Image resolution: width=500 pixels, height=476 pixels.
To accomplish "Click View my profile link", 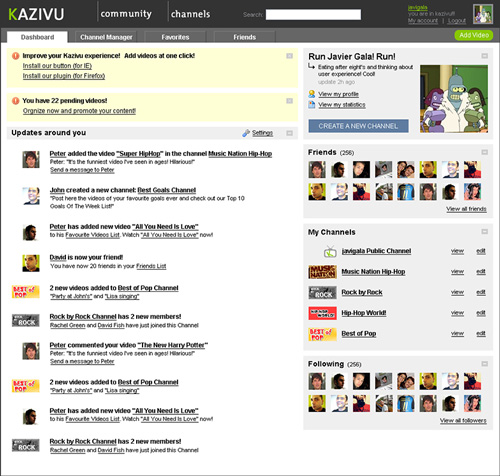I will click(x=338, y=94).
